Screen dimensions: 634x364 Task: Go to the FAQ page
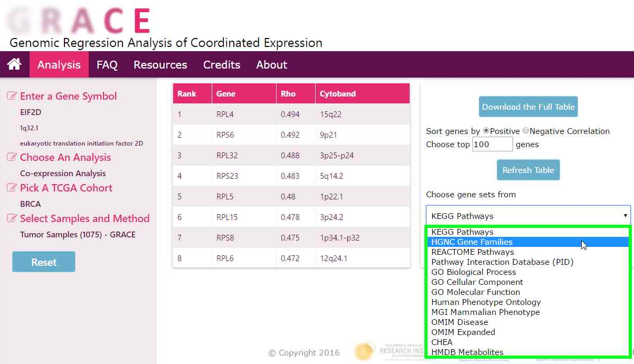107,65
